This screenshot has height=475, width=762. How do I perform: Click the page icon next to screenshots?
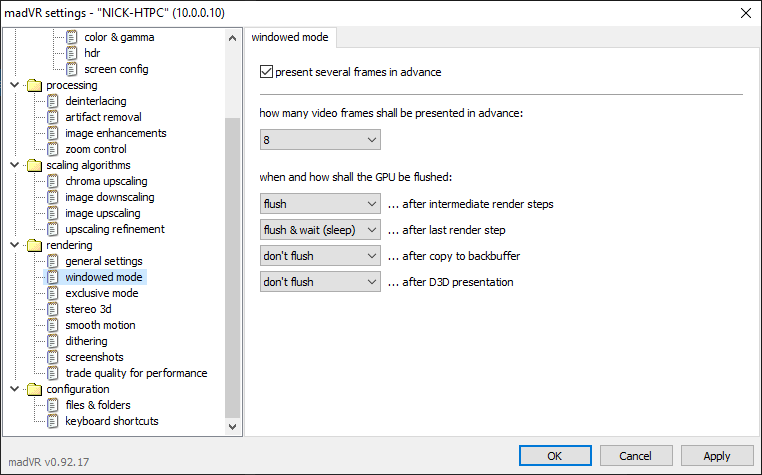coord(53,357)
